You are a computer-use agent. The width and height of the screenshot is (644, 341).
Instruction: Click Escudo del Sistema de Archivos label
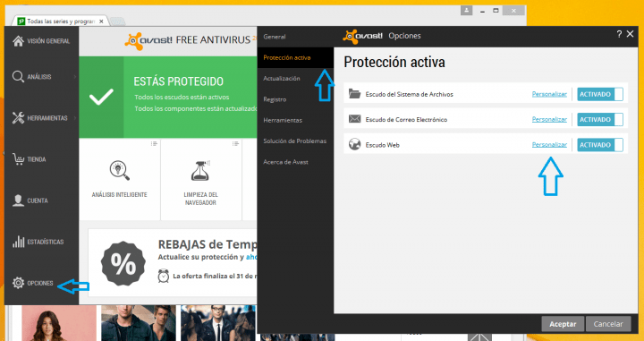pos(409,94)
